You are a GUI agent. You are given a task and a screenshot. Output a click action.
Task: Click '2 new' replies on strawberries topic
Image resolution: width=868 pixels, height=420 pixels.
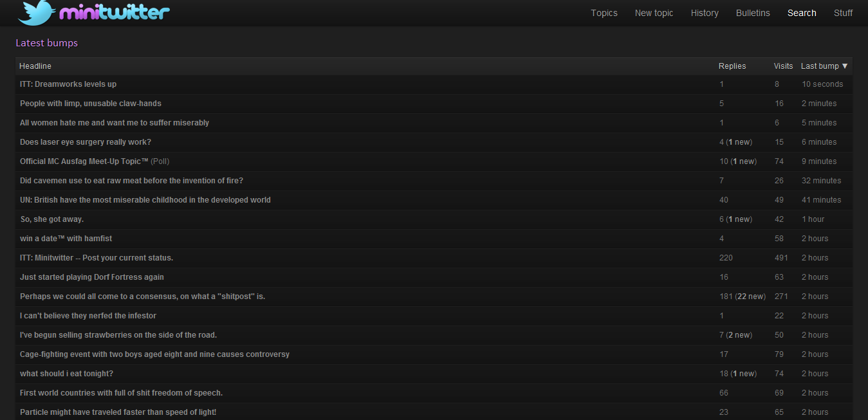pyautogui.click(x=739, y=335)
